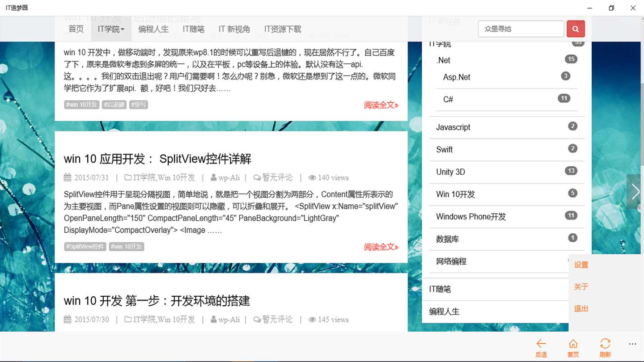Open the more options ellipsis icon
The width and height of the screenshot is (644, 362).
632,344
